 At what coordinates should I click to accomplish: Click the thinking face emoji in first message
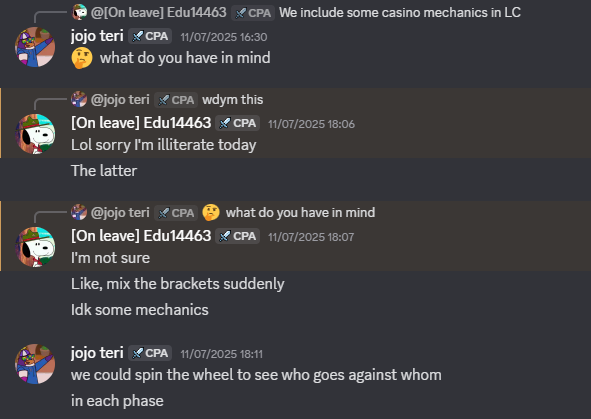pos(82,58)
